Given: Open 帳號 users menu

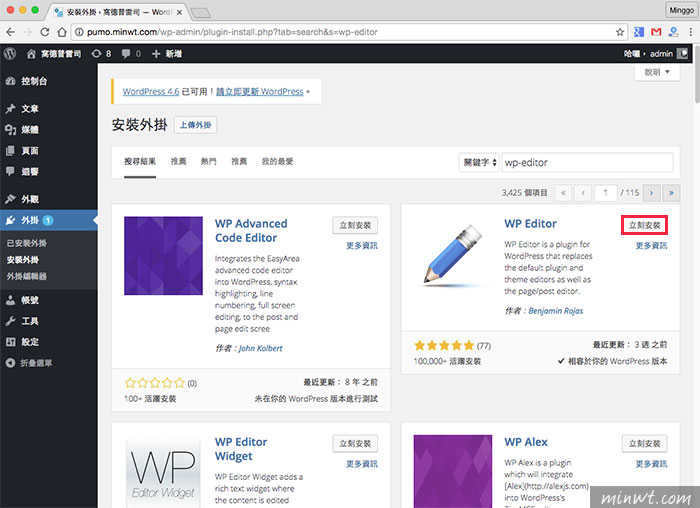Looking at the screenshot, I should click(49, 300).
